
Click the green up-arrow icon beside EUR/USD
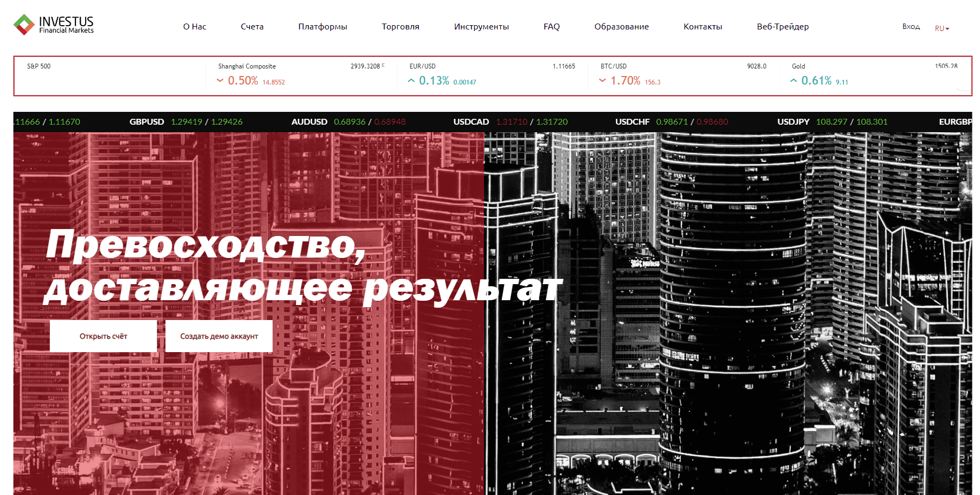click(x=411, y=80)
